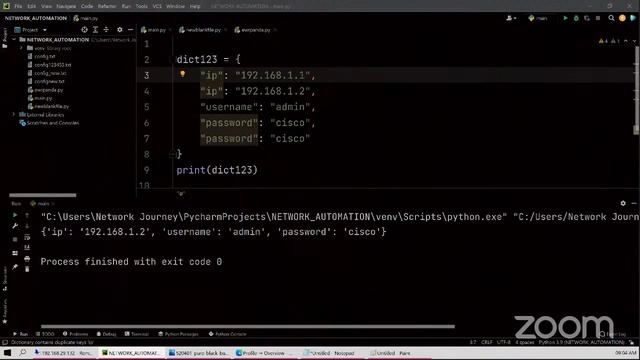Switch to newblankfile.py editor tab

202,30
